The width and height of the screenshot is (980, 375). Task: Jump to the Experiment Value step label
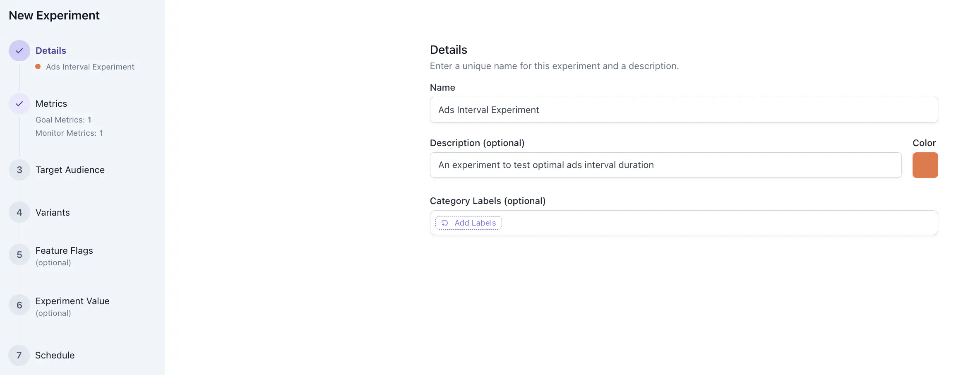(x=72, y=301)
